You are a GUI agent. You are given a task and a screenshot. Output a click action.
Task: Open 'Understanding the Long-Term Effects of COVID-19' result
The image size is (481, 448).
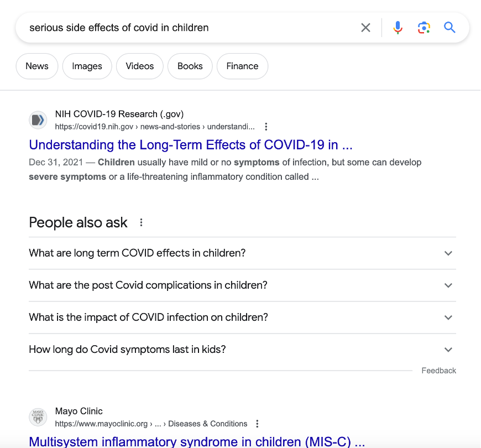pos(190,144)
